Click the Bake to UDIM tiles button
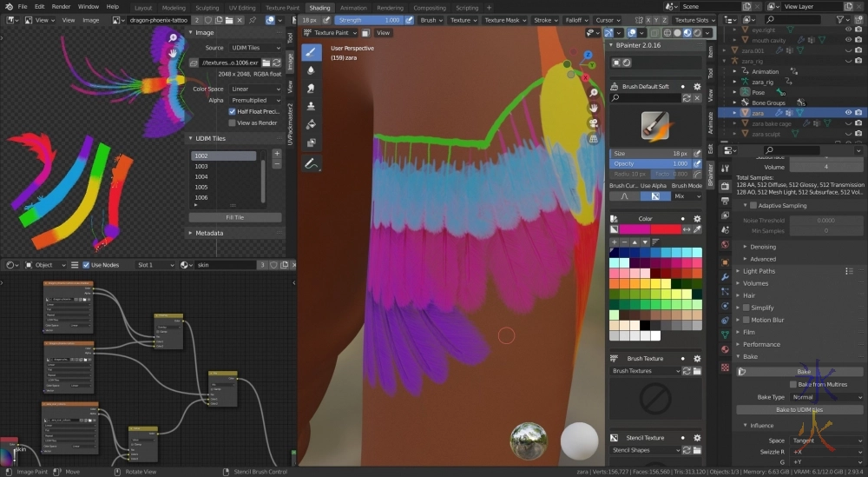Screen dimensions: 868x477 point(799,409)
